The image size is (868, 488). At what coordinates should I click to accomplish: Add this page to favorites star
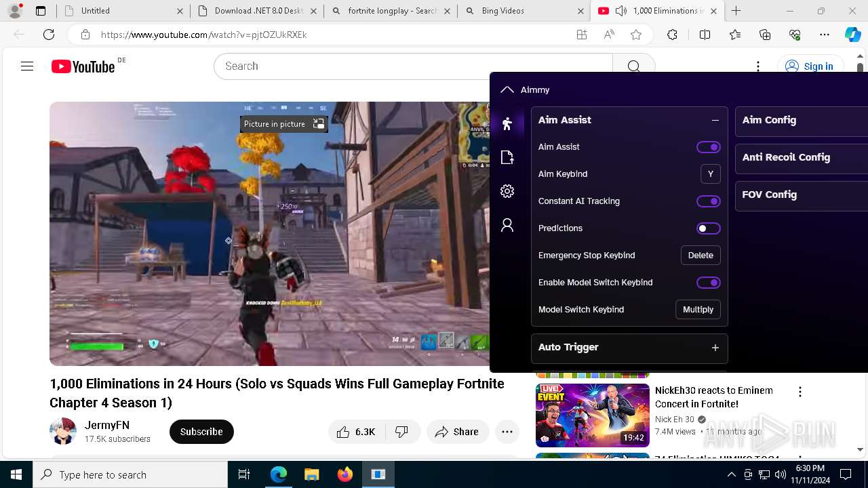coord(636,35)
